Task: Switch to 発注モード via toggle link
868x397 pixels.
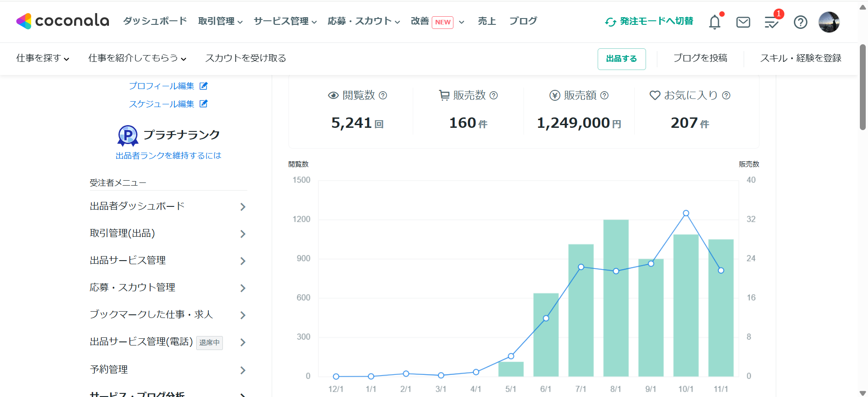Action: [649, 21]
